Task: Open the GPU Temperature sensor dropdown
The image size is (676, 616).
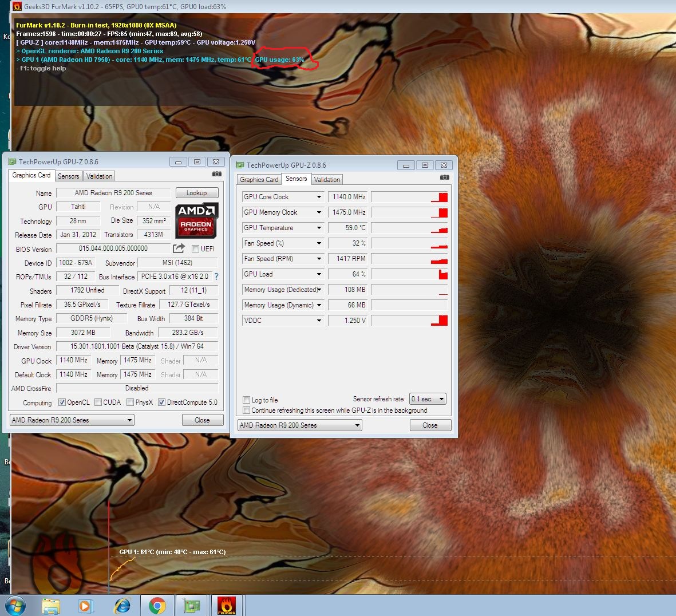Action: [319, 228]
